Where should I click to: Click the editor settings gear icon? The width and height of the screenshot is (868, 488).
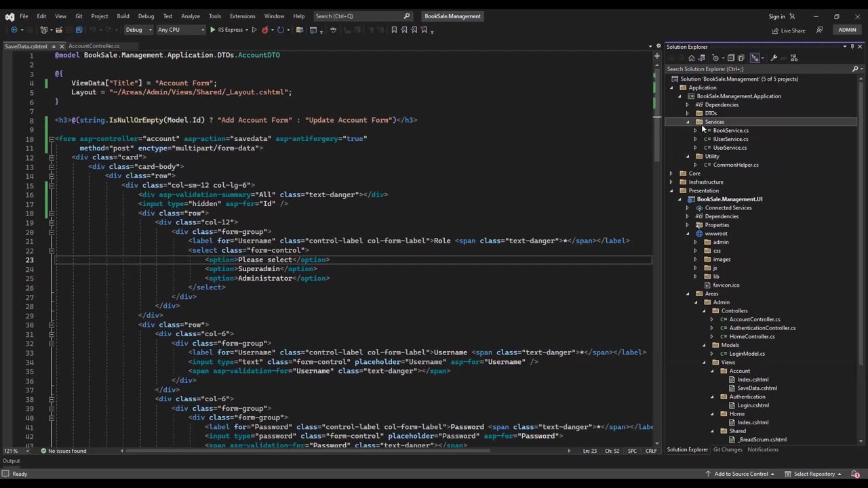tap(657, 46)
